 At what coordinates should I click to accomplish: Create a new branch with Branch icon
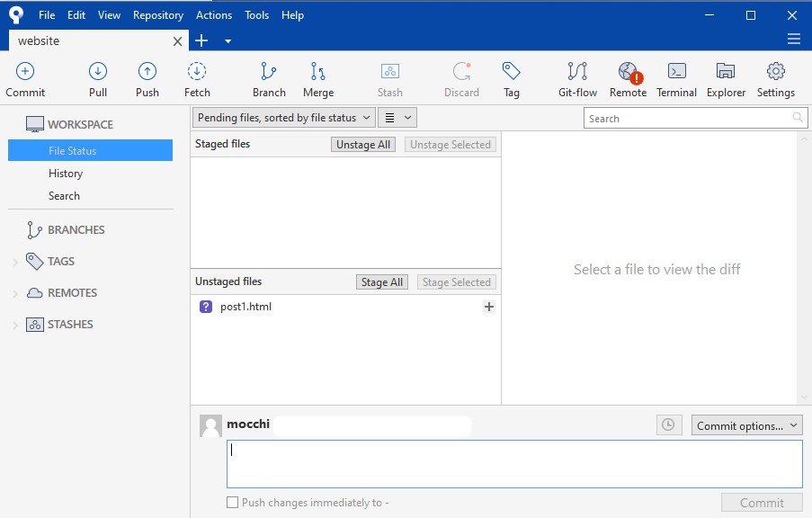click(x=269, y=79)
